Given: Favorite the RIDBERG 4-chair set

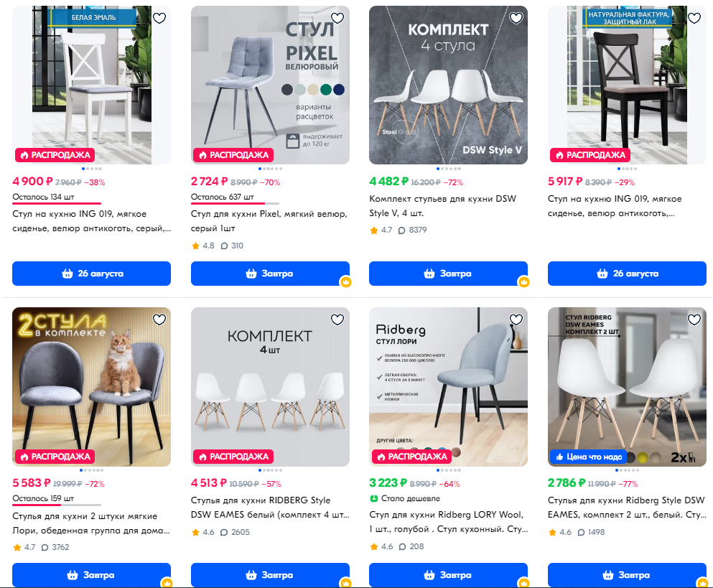Looking at the screenshot, I should pyautogui.click(x=337, y=319).
